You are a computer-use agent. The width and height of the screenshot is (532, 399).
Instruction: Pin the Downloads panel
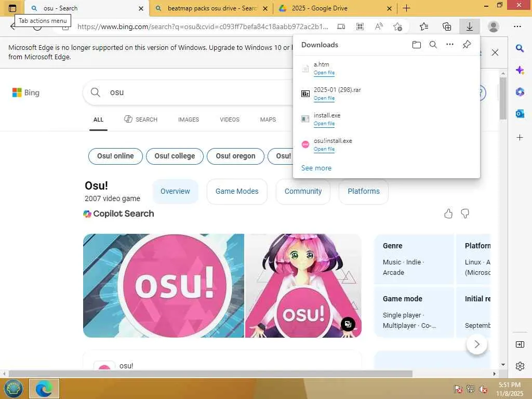pyautogui.click(x=467, y=45)
